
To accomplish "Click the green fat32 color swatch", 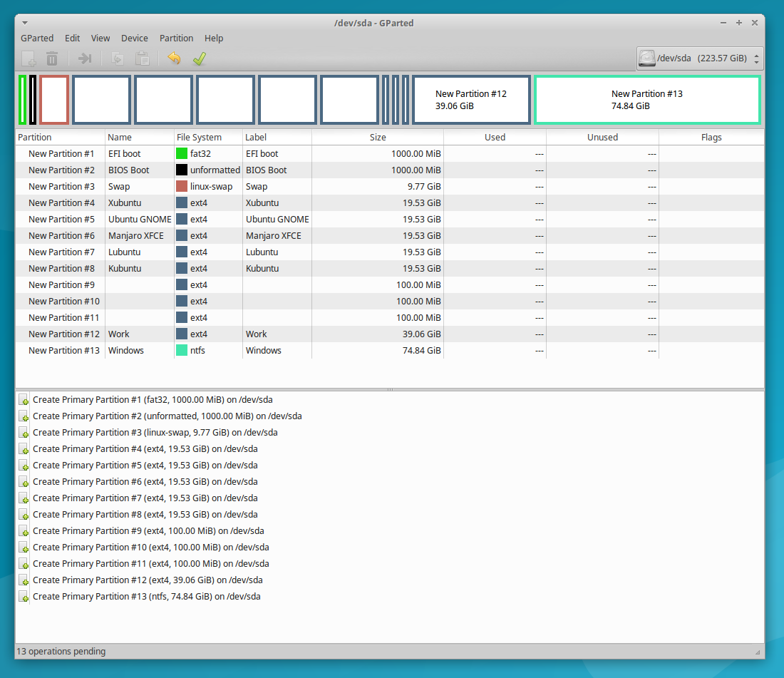I will point(182,153).
